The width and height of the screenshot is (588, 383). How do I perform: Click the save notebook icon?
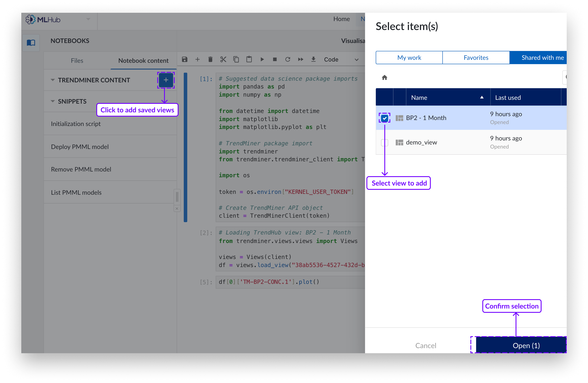(184, 60)
